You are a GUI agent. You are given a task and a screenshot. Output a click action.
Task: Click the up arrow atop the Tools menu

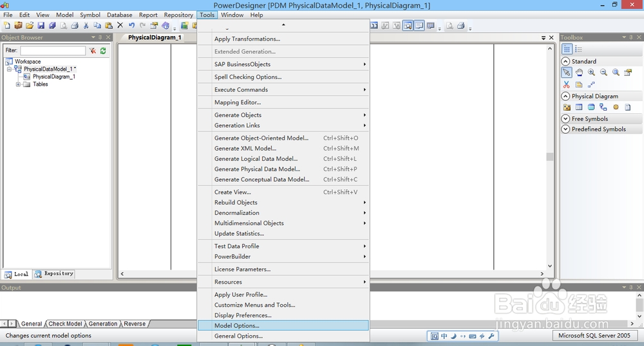point(283,25)
